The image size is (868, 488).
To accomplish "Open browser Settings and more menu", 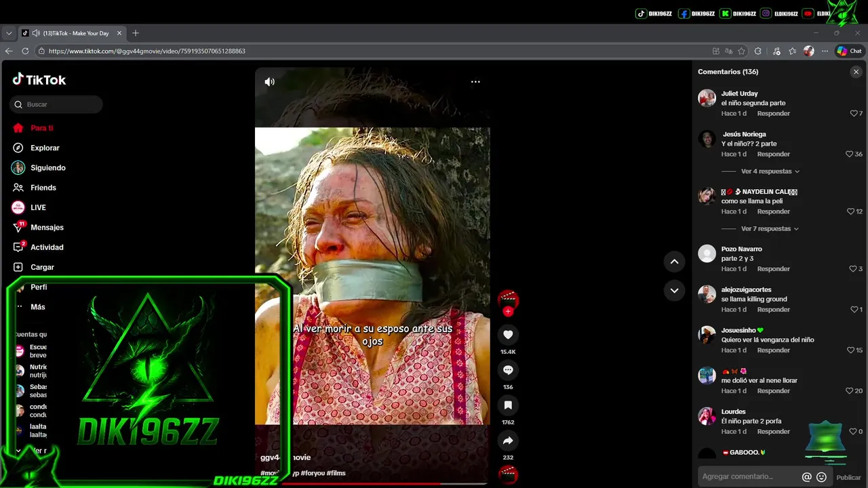I will tap(825, 51).
